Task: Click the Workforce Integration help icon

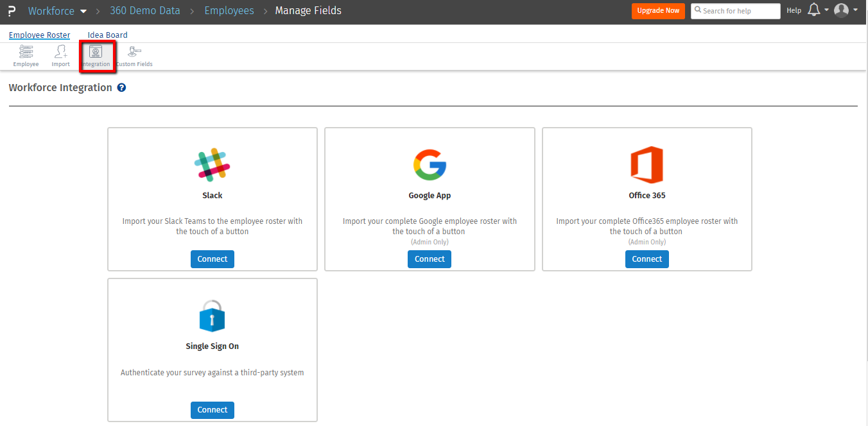Action: click(x=121, y=88)
